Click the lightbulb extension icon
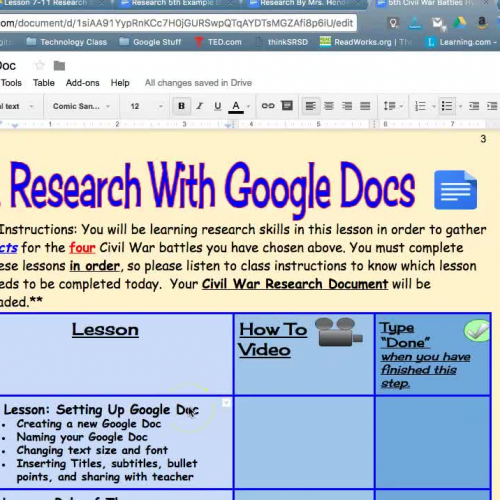 click(x=393, y=23)
